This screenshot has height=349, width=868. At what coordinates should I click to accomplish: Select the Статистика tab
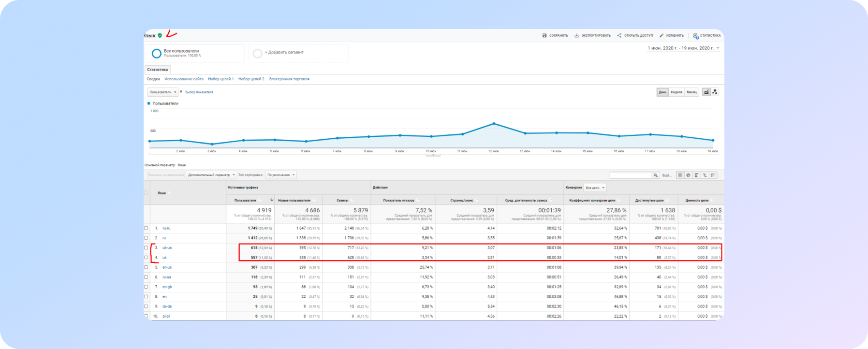(158, 70)
